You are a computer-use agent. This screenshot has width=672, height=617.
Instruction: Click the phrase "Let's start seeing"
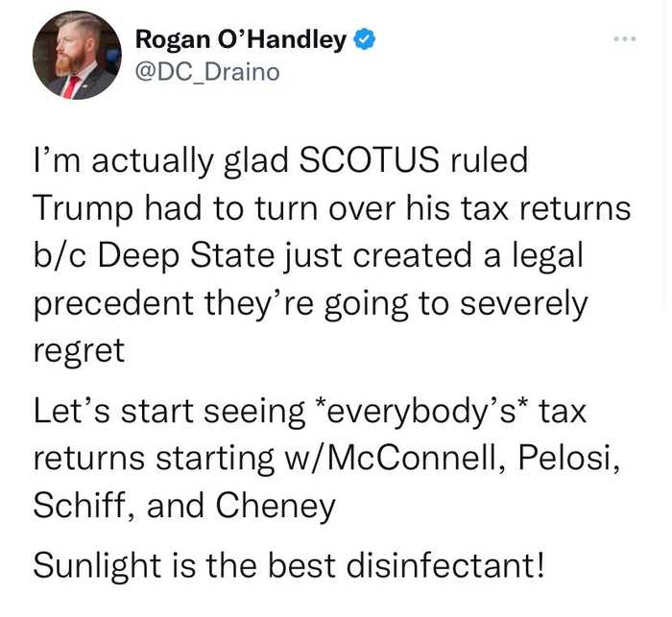click(x=169, y=413)
